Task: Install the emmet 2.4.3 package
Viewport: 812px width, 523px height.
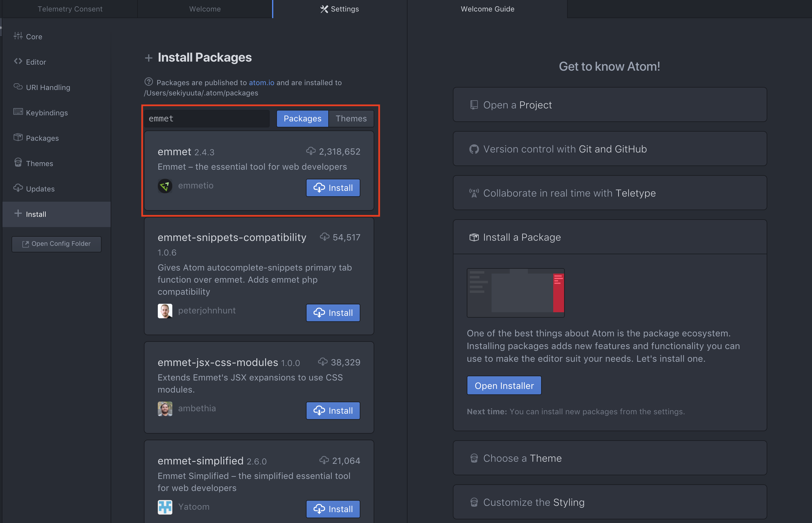Action: [333, 188]
